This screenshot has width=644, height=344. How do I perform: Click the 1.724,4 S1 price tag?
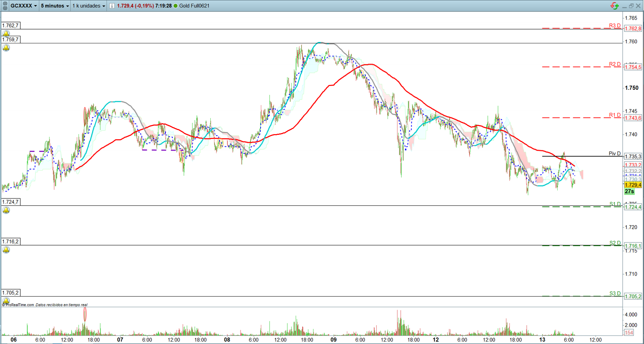pos(633,207)
